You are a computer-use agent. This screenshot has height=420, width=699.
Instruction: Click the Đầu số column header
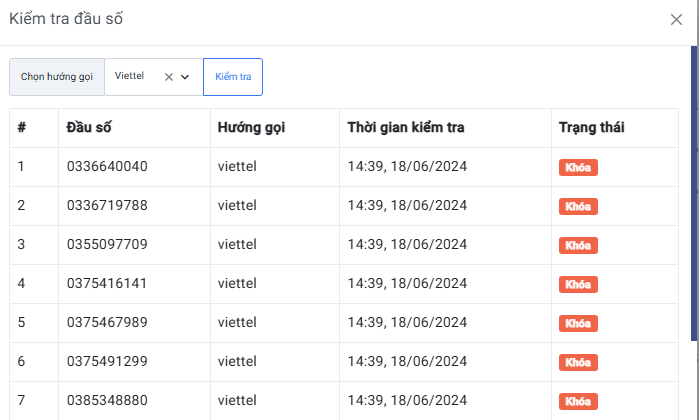[89, 128]
